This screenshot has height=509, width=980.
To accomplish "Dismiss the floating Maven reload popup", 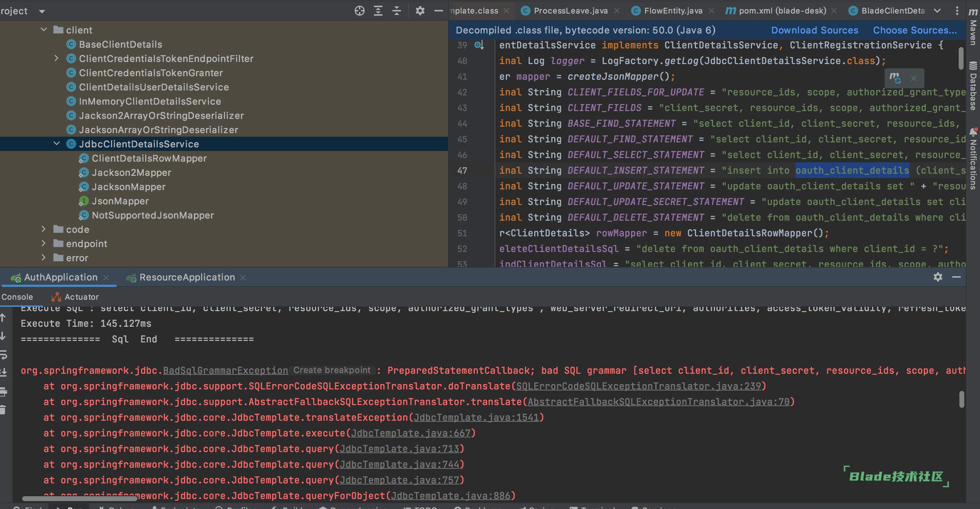I will click(x=913, y=78).
